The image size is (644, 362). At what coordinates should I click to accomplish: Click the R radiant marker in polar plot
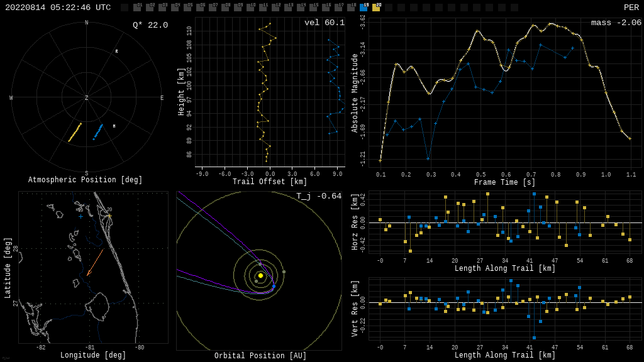pyautogui.click(x=116, y=52)
